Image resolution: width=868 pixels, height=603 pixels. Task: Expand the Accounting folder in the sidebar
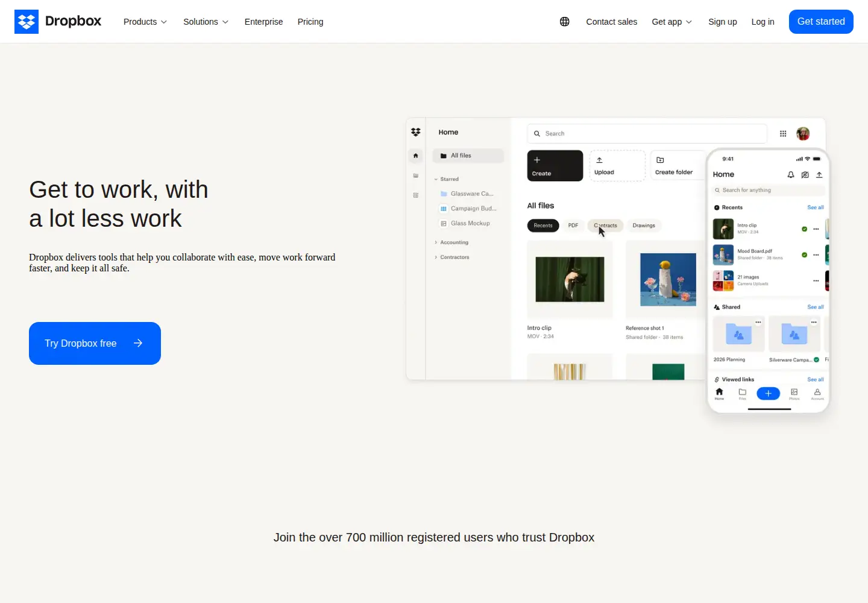point(451,242)
